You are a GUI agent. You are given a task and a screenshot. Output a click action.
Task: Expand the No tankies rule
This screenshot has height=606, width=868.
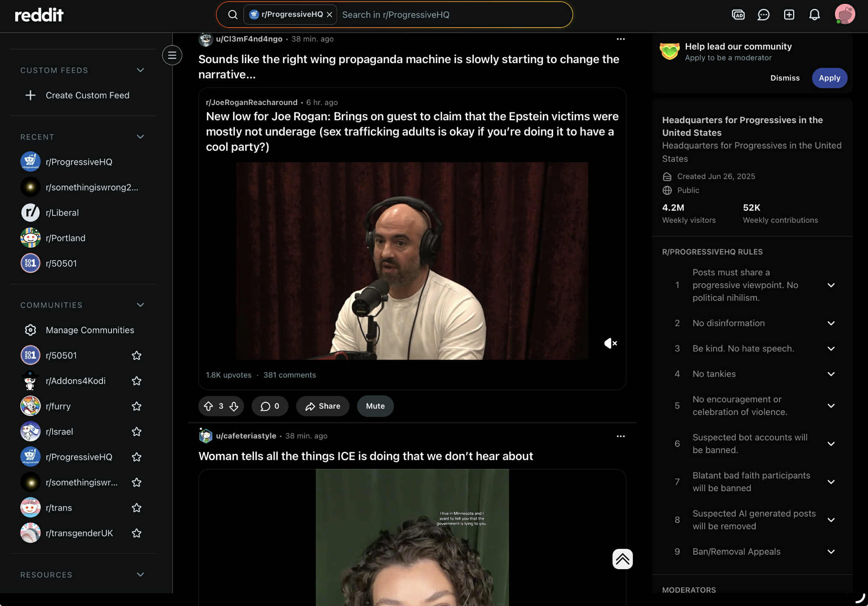coord(831,374)
